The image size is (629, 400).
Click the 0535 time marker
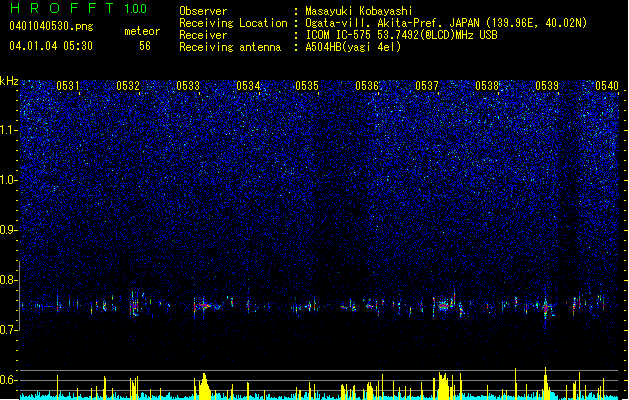pyautogui.click(x=307, y=86)
